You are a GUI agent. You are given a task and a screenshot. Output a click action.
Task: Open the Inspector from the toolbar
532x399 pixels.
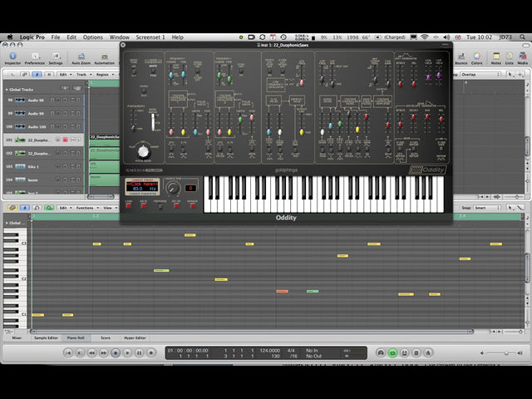(x=12, y=58)
